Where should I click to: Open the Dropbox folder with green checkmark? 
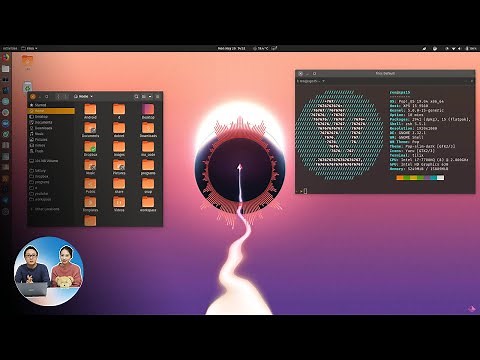pyautogui.click(x=90, y=148)
